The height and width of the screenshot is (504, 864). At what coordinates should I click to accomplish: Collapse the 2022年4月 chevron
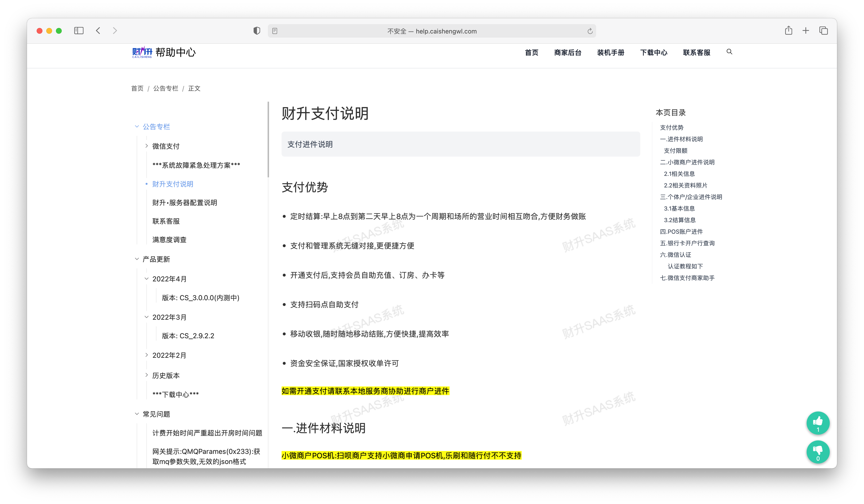pos(146,279)
